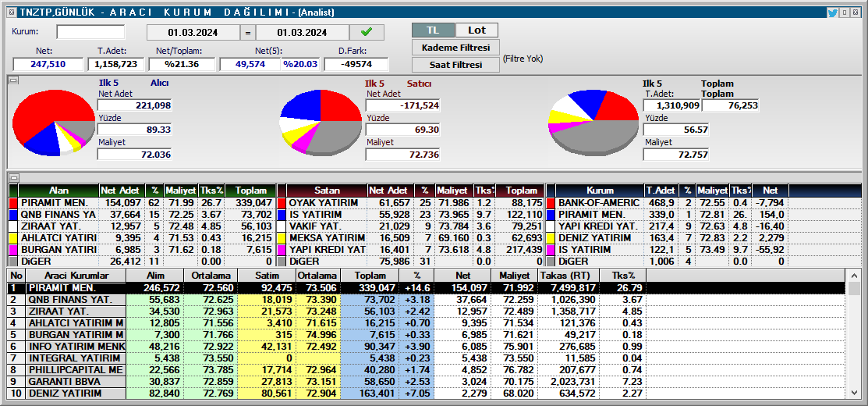Screen dimensions: 868x406
Task: Sort bottom table by Takas (RT) header
Action: click(x=568, y=276)
